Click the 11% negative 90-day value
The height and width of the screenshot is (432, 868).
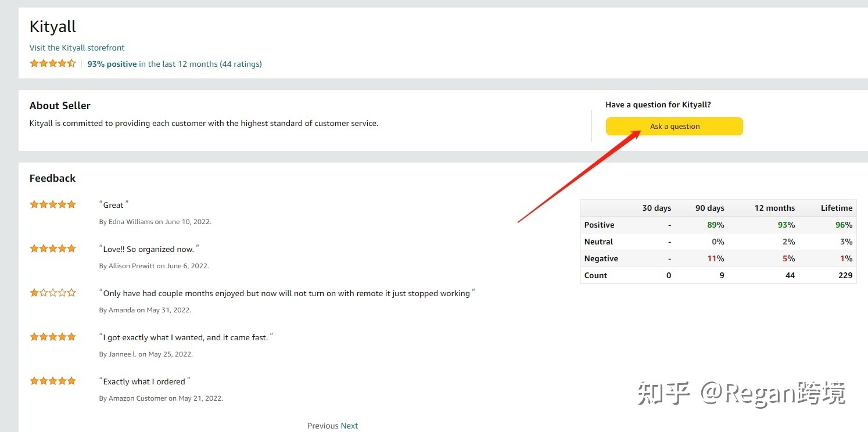(716, 258)
